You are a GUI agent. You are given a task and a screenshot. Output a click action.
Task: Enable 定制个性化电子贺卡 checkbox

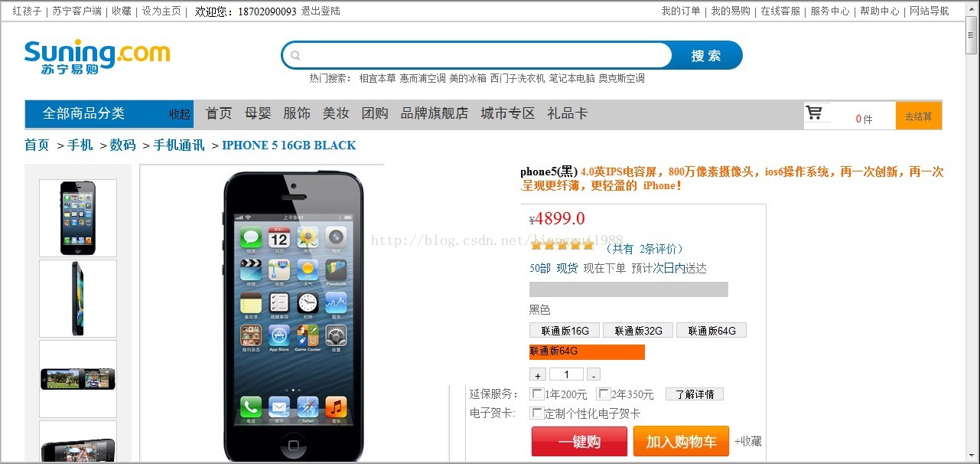[538, 413]
